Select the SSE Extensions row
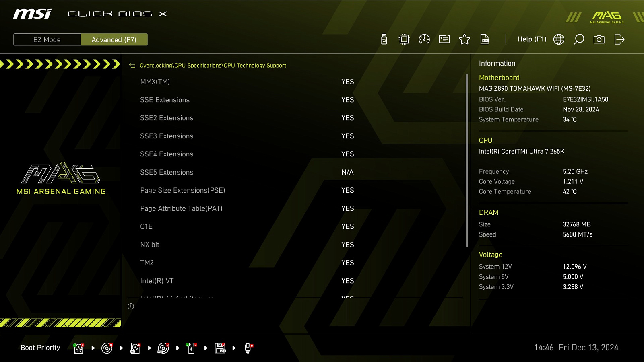This screenshot has width=644, height=362. click(295, 100)
